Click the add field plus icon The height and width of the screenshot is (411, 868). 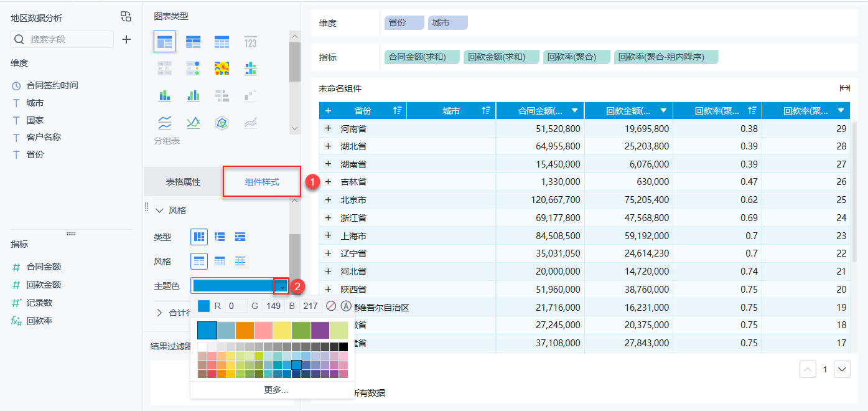(x=126, y=39)
